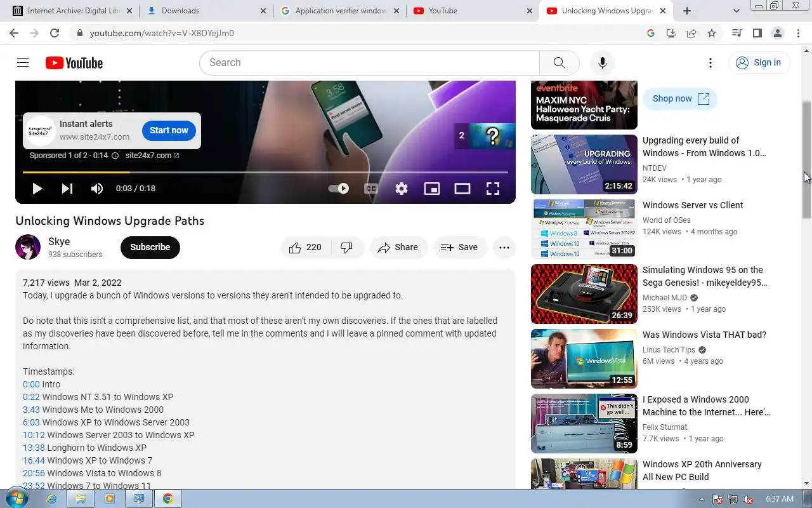The width and height of the screenshot is (812, 508).
Task: Dislike the video with thumbs down
Action: (347, 248)
